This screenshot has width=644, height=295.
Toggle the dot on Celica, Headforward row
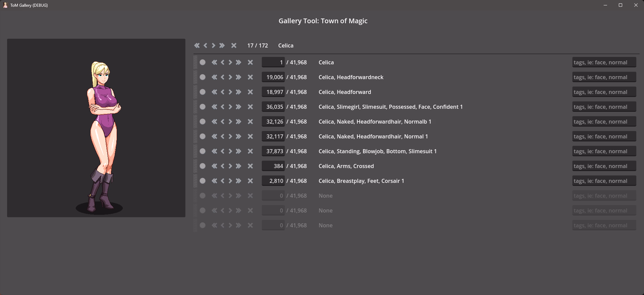coord(203,92)
